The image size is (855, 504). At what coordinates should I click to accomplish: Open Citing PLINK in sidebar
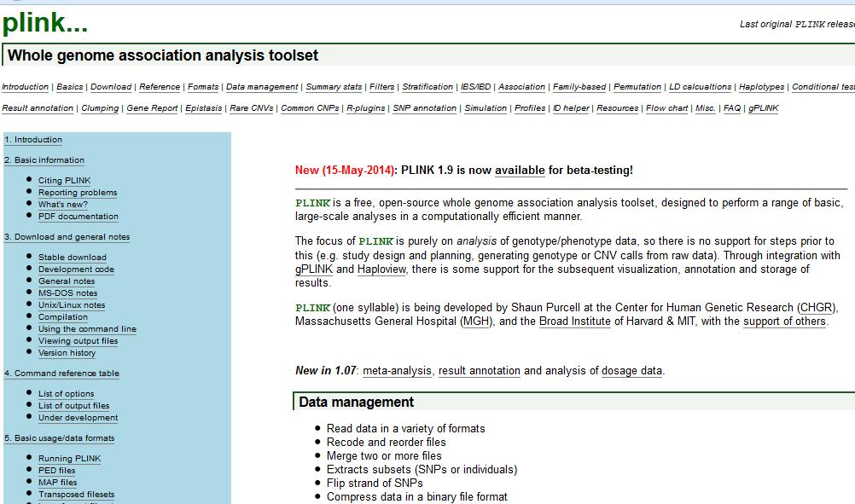point(64,180)
